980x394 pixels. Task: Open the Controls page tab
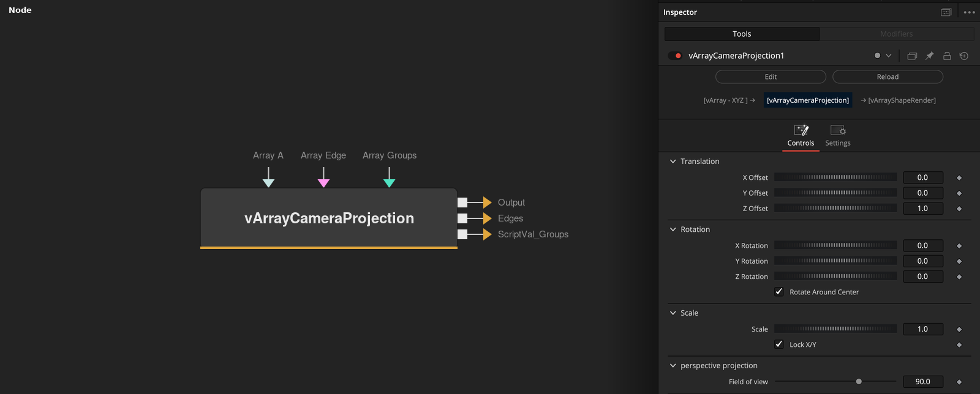801,136
